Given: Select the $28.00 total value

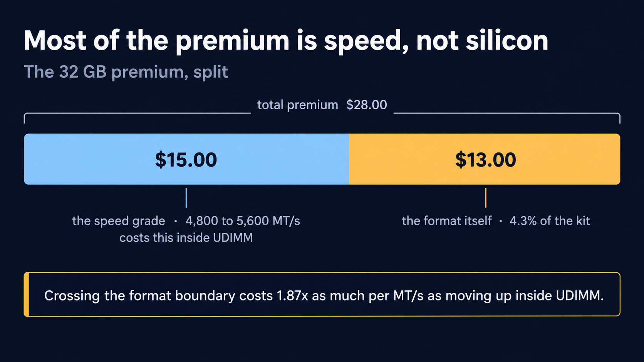Looking at the screenshot, I should [x=366, y=105].
